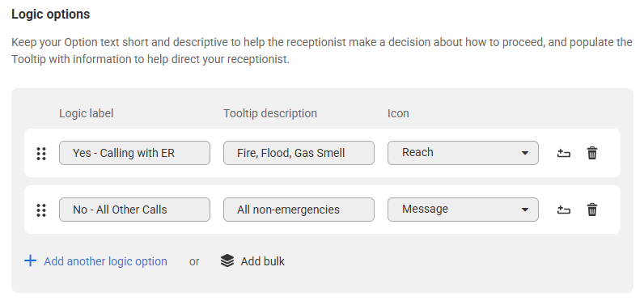Viewport: 644px width, 305px height.
Task: Click the blue plus icon
Action: 30,261
